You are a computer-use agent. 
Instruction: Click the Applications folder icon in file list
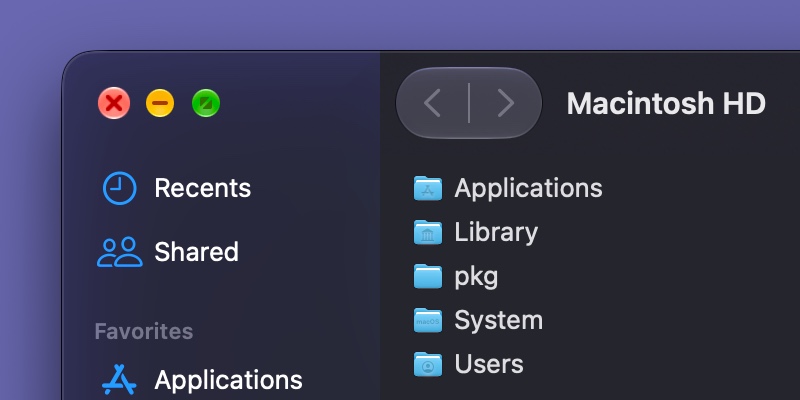[428, 188]
